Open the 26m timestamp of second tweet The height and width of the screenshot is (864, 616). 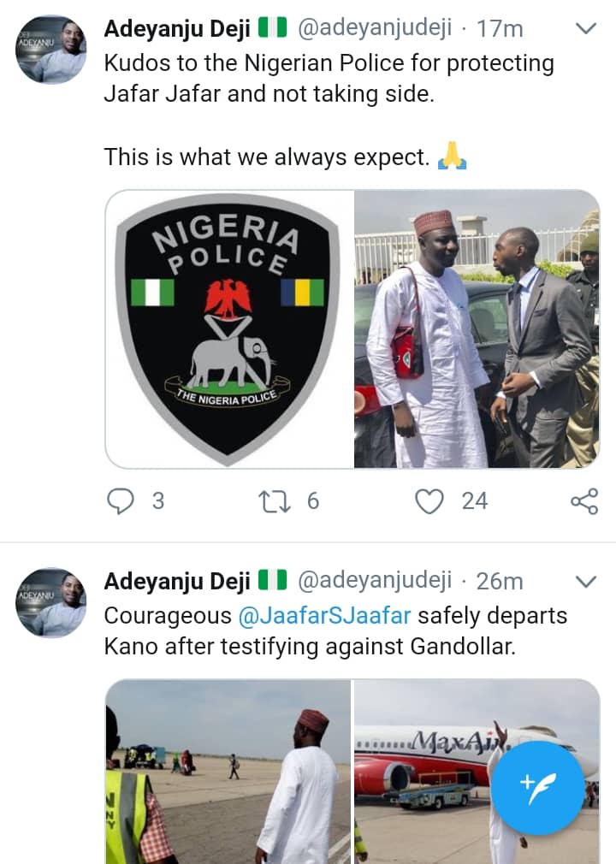click(x=500, y=581)
